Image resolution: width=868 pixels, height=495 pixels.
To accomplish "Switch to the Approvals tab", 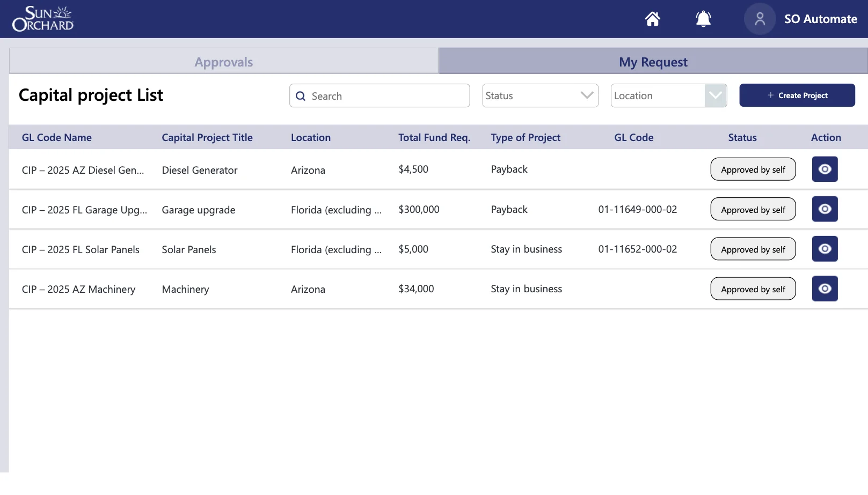I will (223, 61).
